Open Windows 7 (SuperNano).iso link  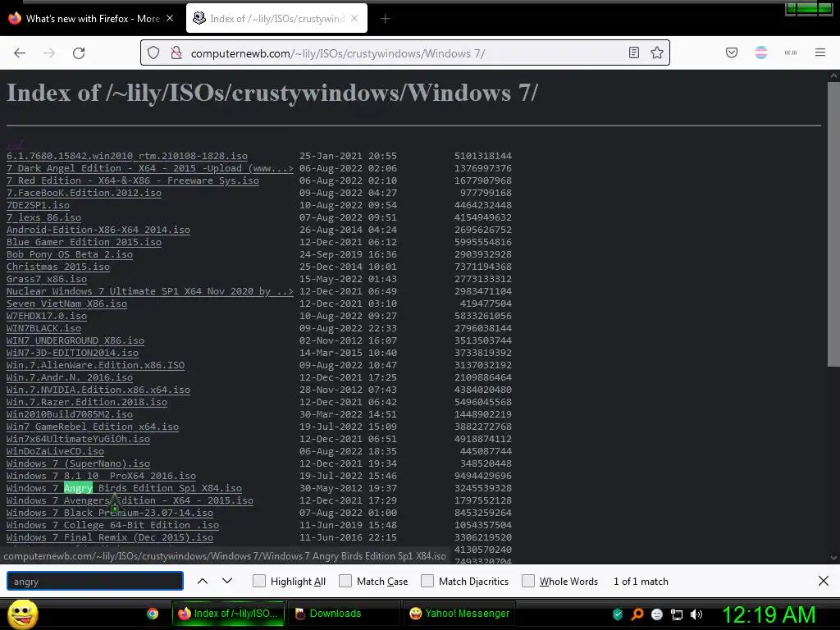click(78, 464)
